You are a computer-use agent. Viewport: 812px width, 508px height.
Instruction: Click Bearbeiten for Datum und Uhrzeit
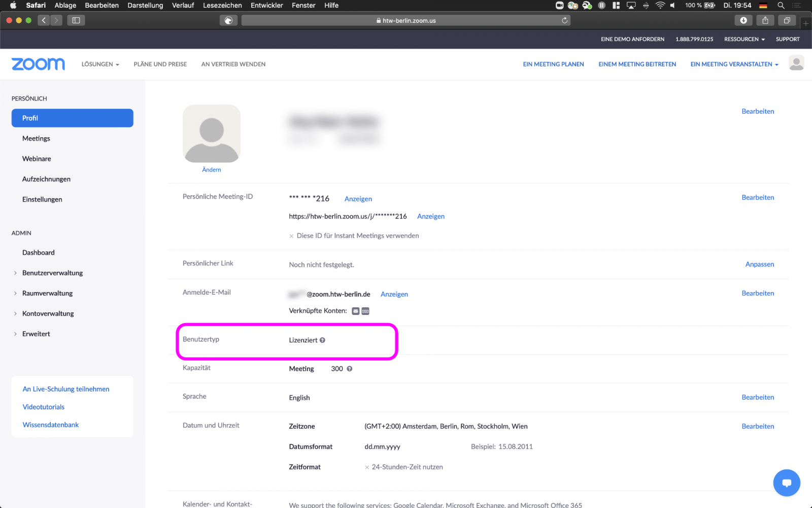[x=758, y=426]
